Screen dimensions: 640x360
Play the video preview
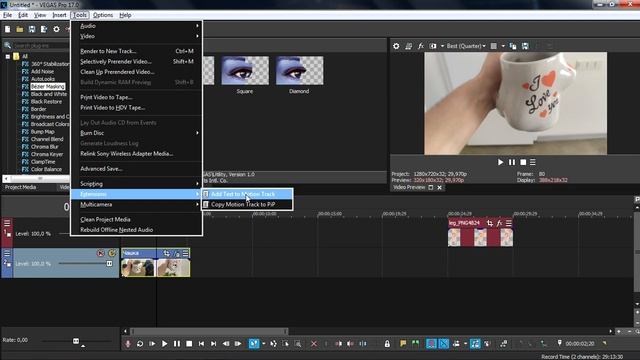click(x=500, y=162)
